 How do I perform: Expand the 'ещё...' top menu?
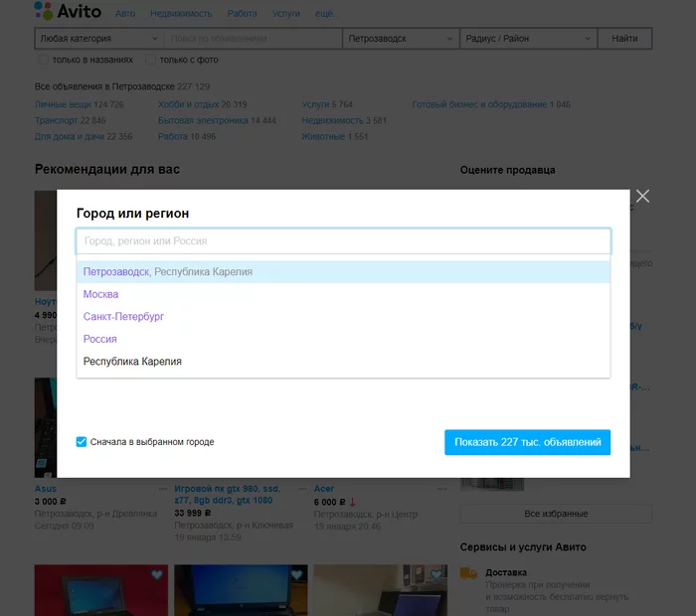(x=327, y=14)
